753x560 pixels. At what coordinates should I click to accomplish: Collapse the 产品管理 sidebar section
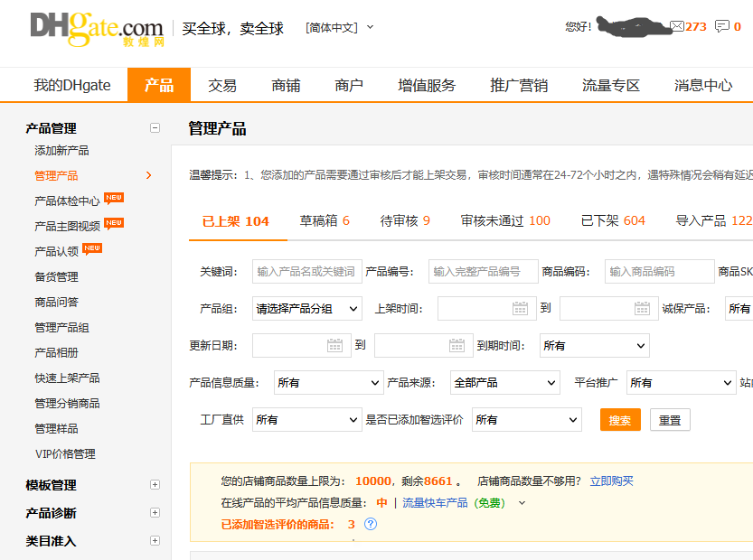[156, 128]
